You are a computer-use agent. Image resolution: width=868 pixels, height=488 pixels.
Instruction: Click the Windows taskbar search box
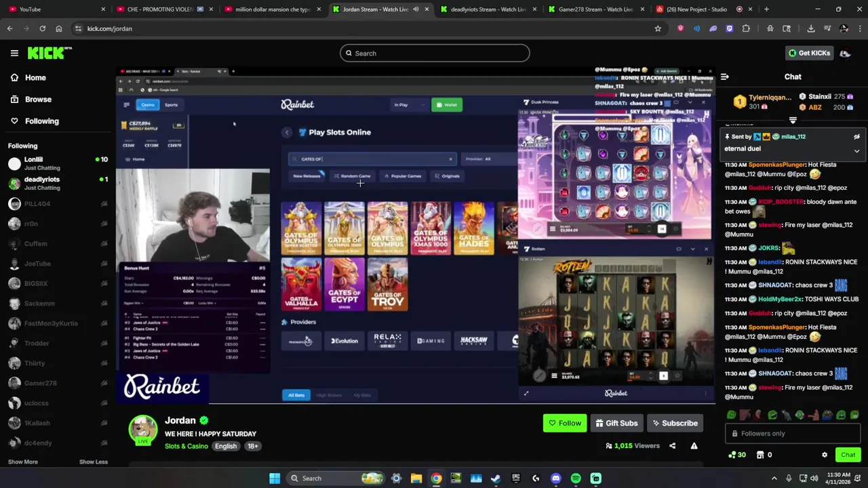335,479
